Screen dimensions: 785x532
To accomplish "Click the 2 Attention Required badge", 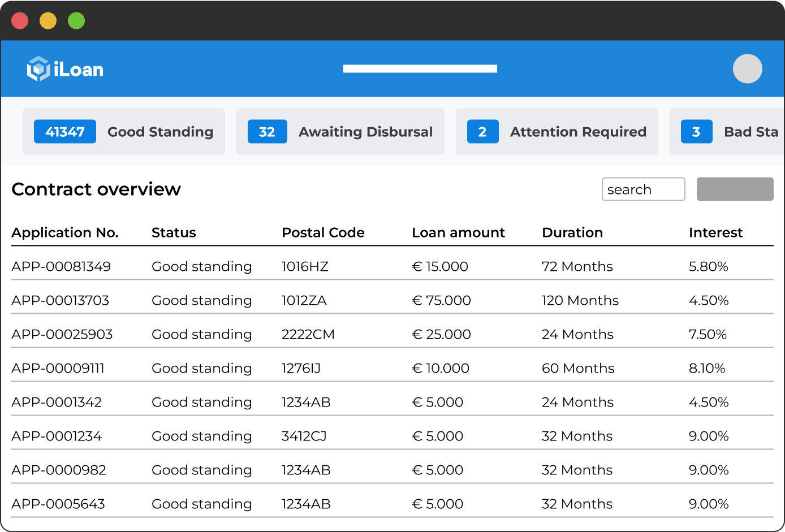I will click(482, 131).
